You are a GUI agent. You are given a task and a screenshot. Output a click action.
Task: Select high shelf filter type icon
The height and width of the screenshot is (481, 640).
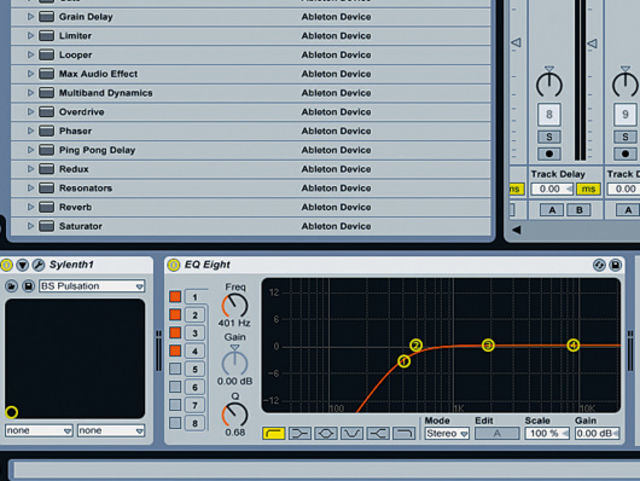click(378, 433)
